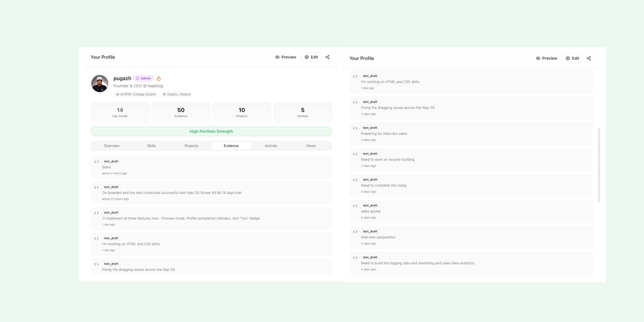Click the share icon in the left profile header
Screen dimensions: 644x322
[327, 57]
